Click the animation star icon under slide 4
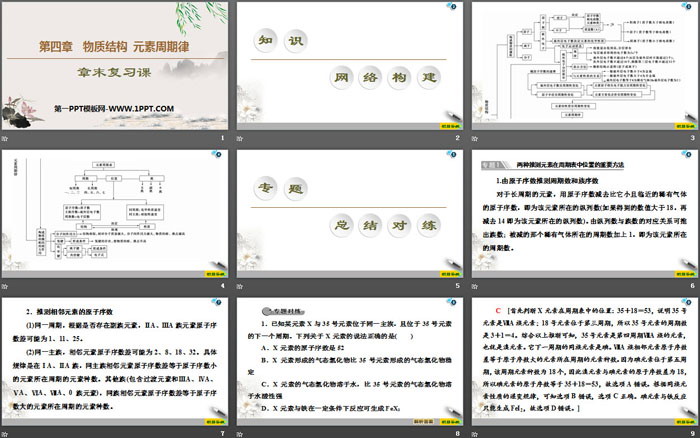The height and width of the screenshot is (438, 700). point(5,286)
